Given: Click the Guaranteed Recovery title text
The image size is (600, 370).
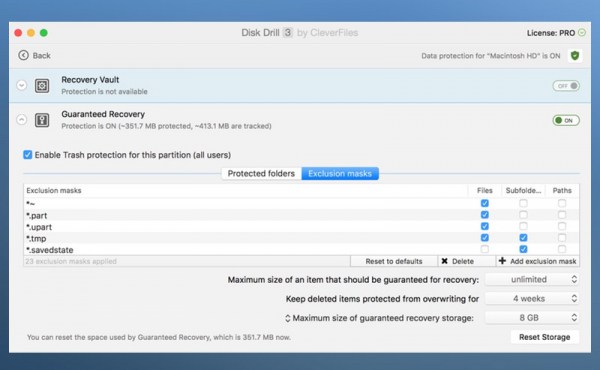Looking at the screenshot, I should [x=103, y=114].
